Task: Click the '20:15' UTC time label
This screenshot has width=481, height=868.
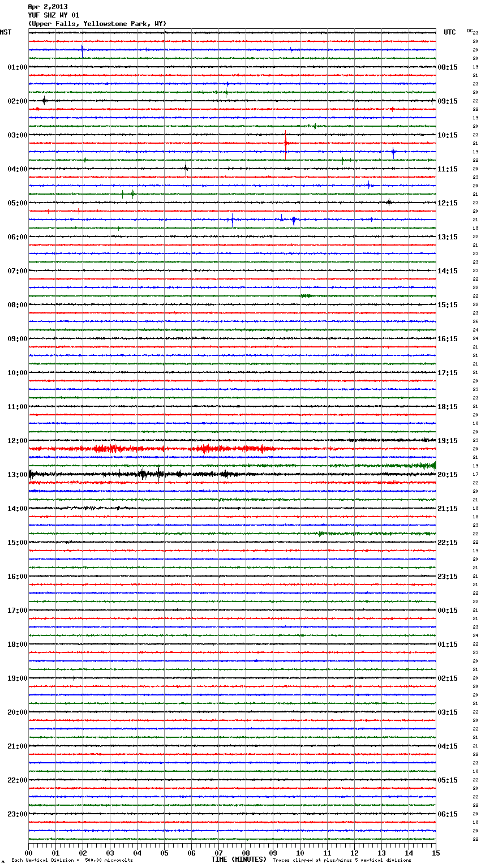Action: point(448,475)
